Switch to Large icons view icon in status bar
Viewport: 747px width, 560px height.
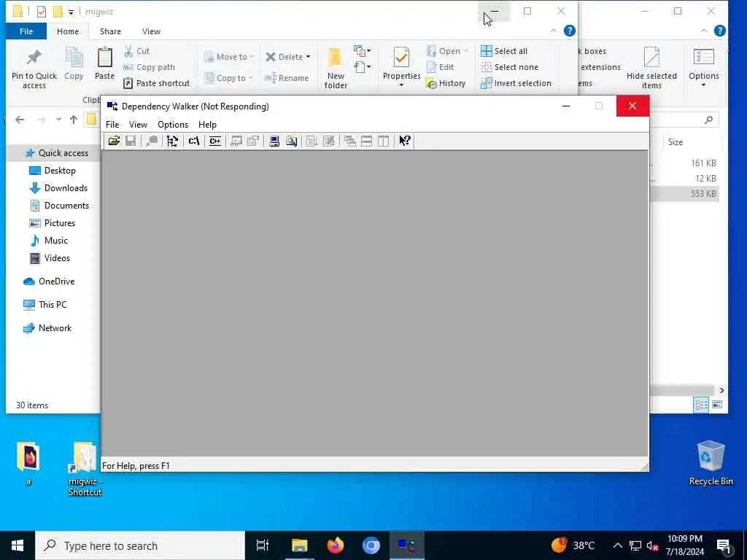[717, 405]
